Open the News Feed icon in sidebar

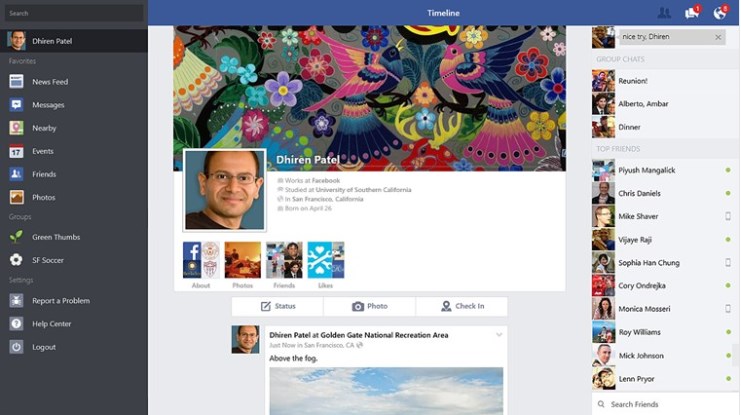click(x=16, y=81)
